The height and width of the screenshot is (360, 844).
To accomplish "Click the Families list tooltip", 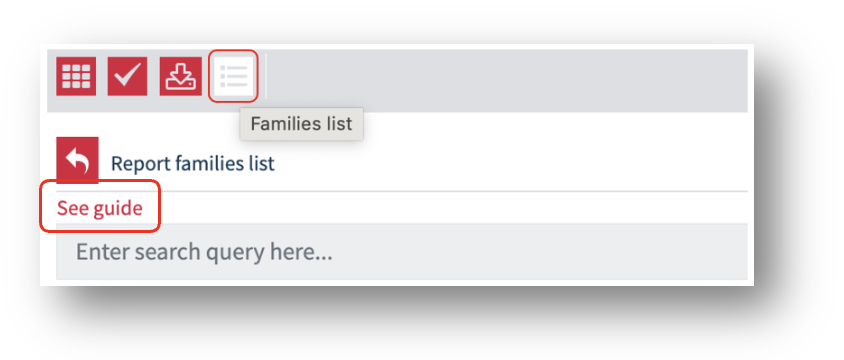I will 301,124.
